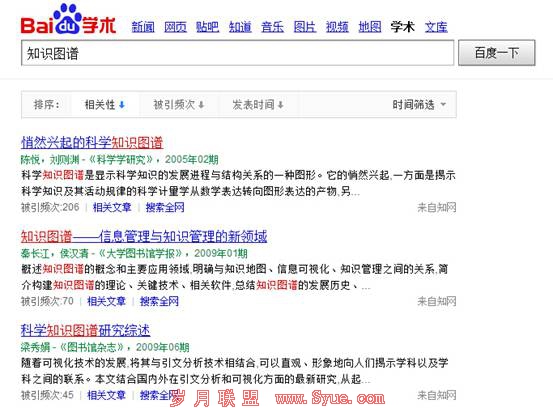Open the 视频 video link
Screen dimensions: 553x408
337,27
